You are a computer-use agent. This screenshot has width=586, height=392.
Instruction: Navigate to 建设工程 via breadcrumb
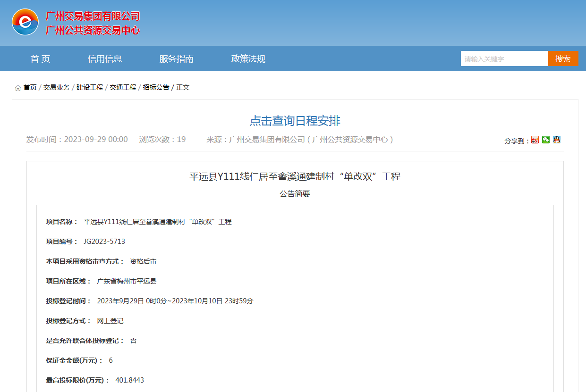pos(90,87)
